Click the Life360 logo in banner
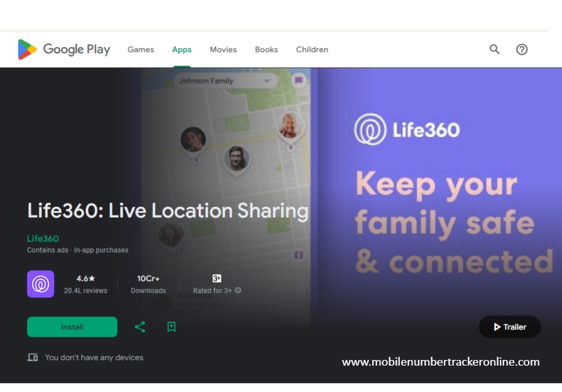Viewport: 562px width, 392px height. pos(407,130)
